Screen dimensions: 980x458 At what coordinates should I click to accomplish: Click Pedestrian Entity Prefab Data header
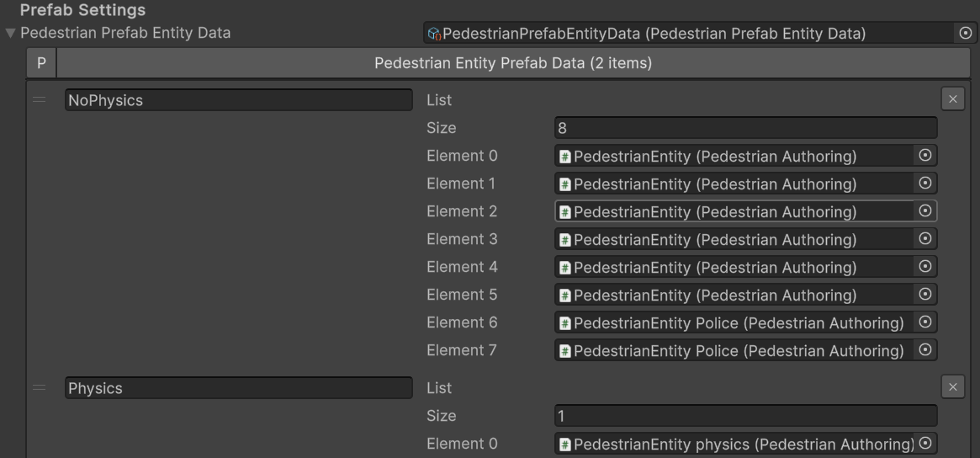513,63
